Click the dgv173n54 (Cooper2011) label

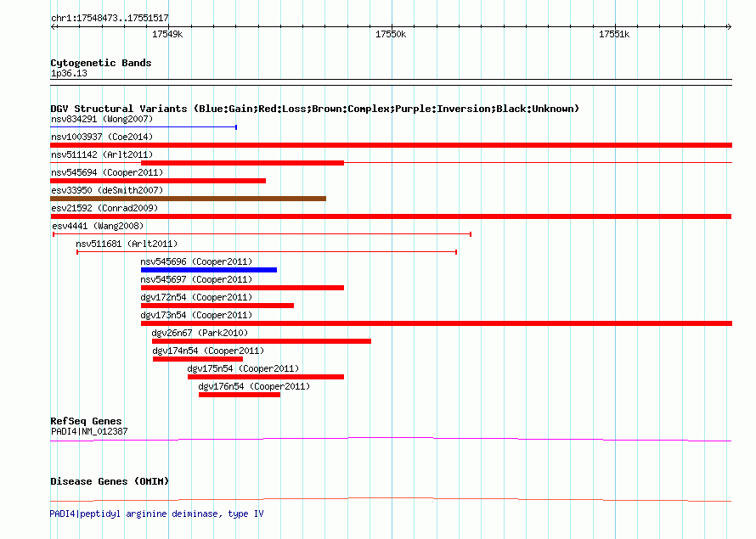point(196,315)
